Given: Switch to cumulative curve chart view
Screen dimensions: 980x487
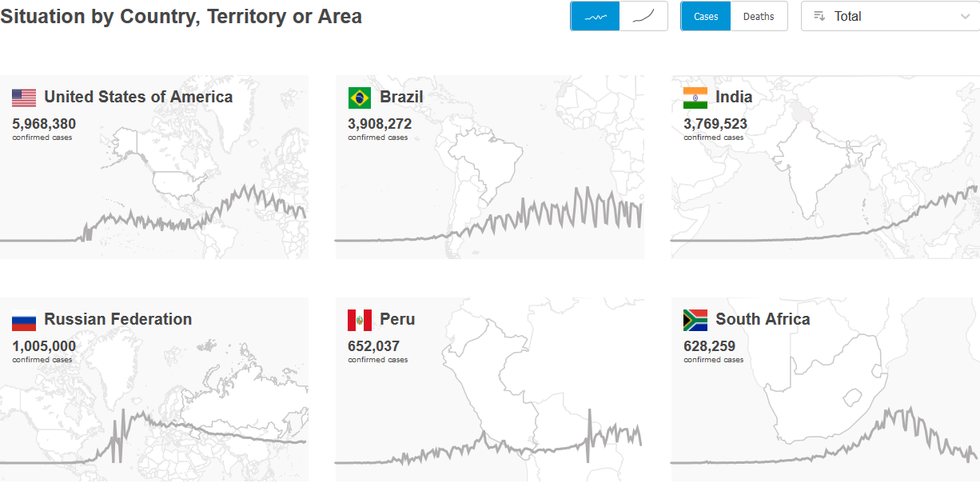Looking at the screenshot, I should [643, 16].
